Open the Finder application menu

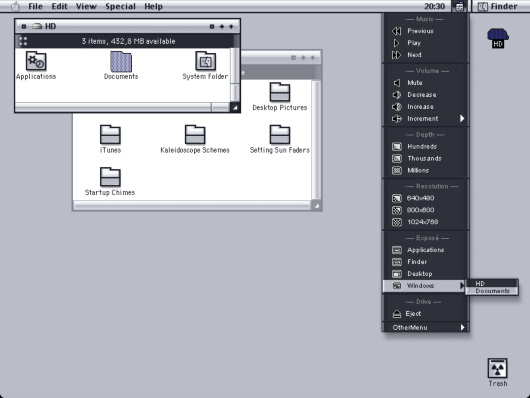point(498,6)
